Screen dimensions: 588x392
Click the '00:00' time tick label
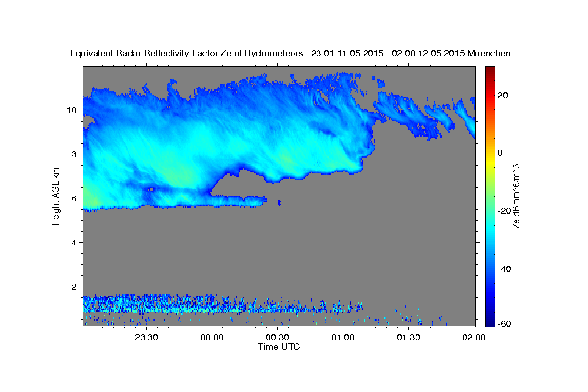tap(212, 337)
